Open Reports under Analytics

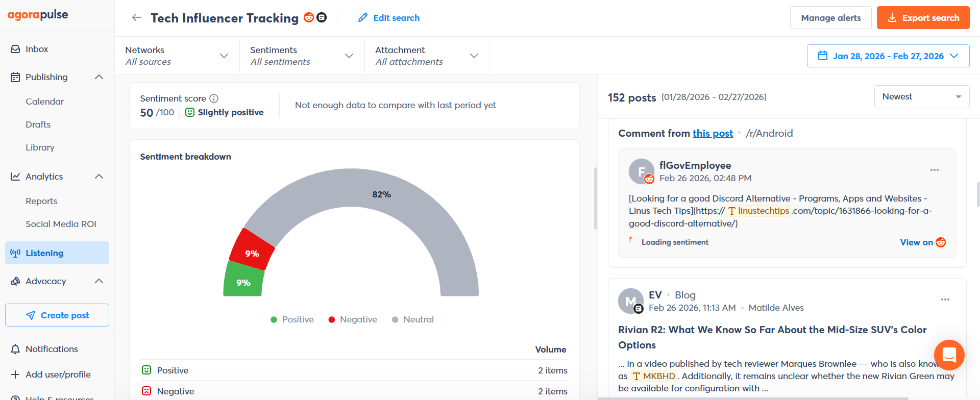tap(41, 201)
